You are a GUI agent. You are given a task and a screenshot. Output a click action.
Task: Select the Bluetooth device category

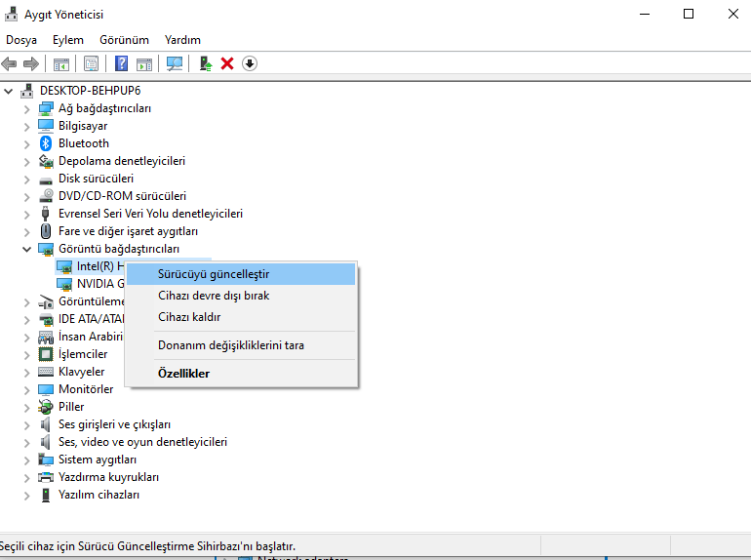tap(83, 143)
